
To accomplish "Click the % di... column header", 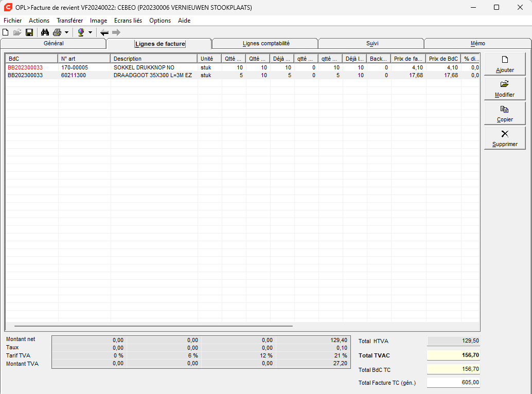I will pos(470,59).
